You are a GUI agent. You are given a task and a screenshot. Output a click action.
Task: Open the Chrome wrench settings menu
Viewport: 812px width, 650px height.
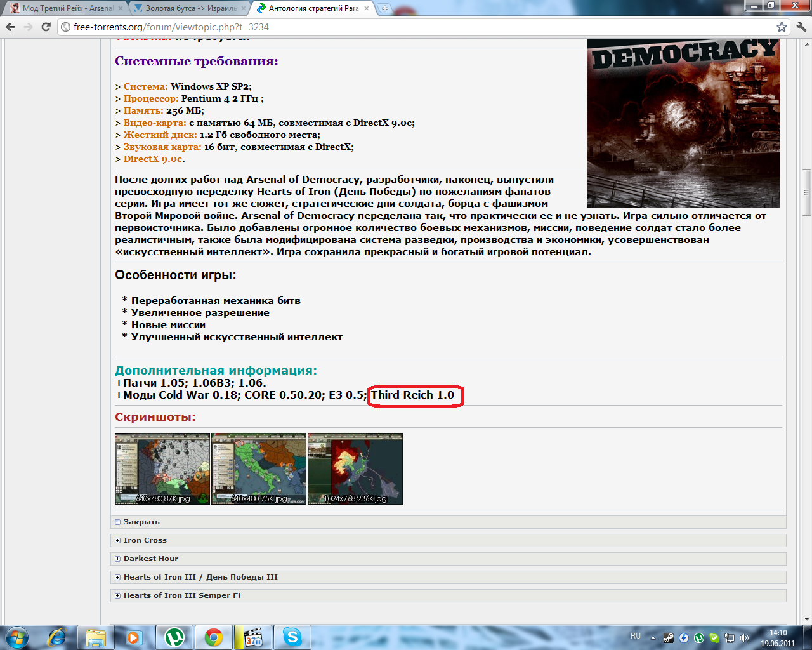[801, 27]
